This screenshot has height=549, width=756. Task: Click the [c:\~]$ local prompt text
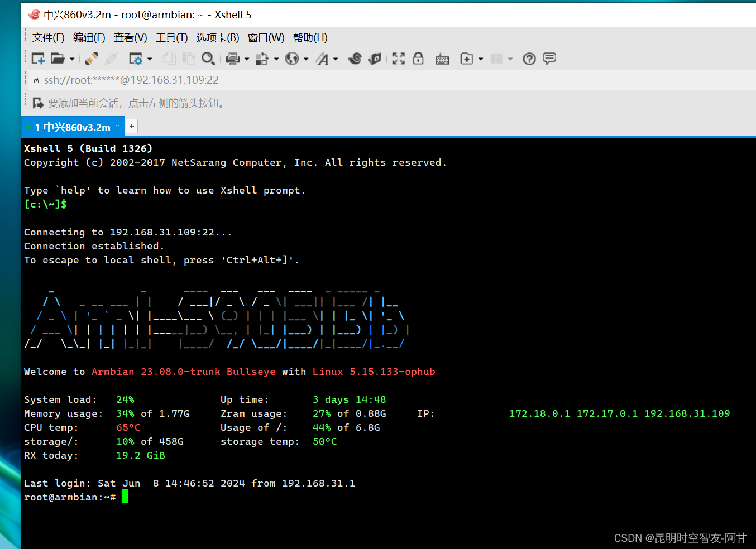[45, 204]
